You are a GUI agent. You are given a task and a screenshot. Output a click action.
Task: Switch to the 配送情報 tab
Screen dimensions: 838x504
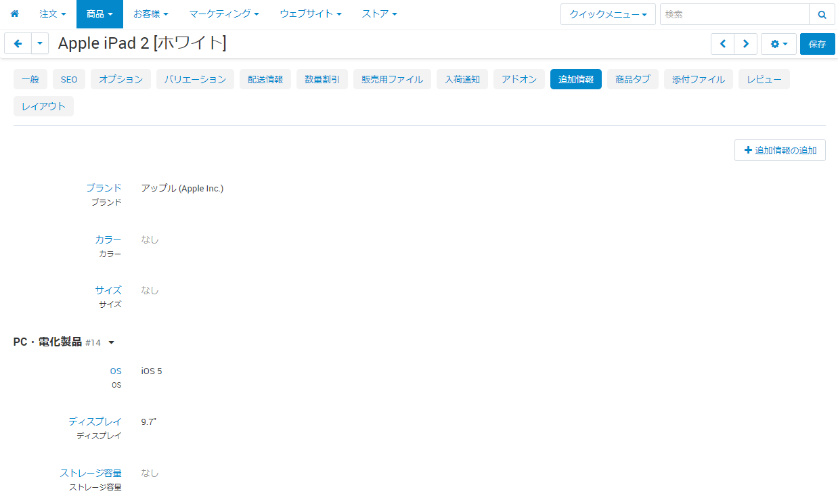(x=265, y=79)
